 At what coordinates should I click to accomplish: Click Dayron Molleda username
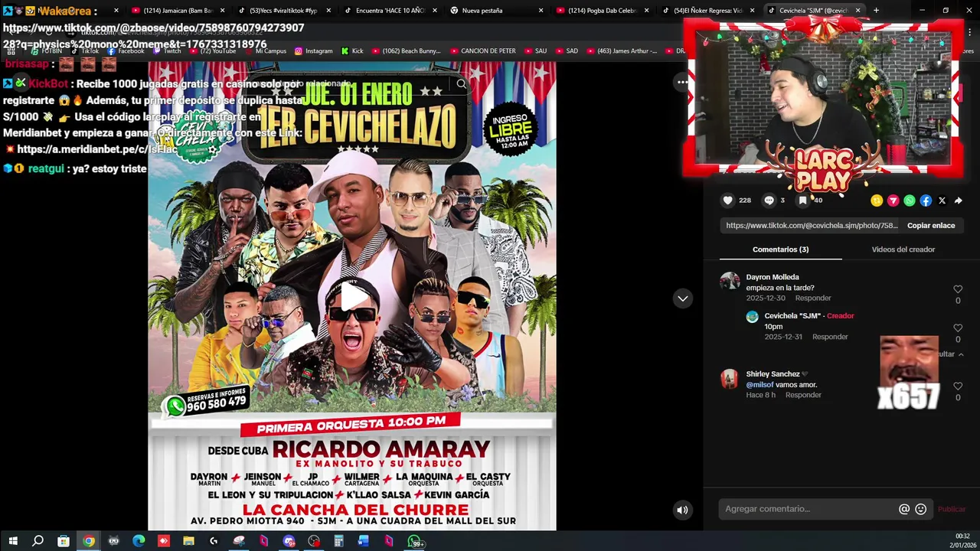(773, 277)
